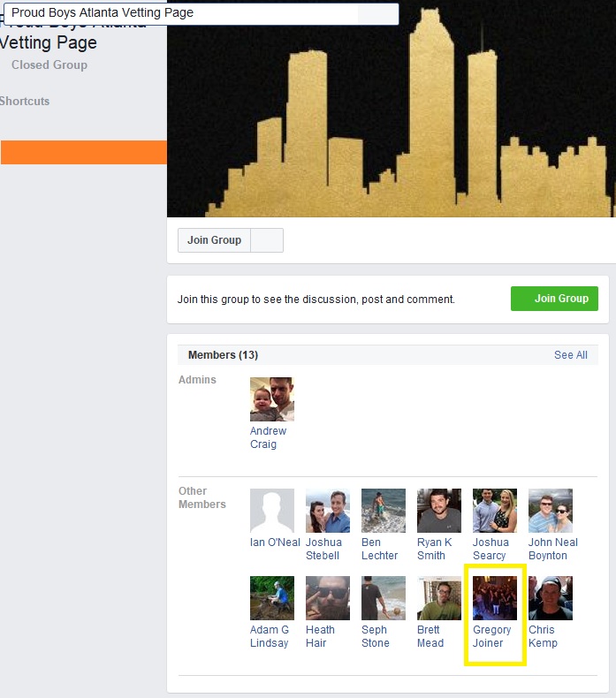Click the Andrew Craig name link
The width and height of the screenshot is (616, 698).
268,437
